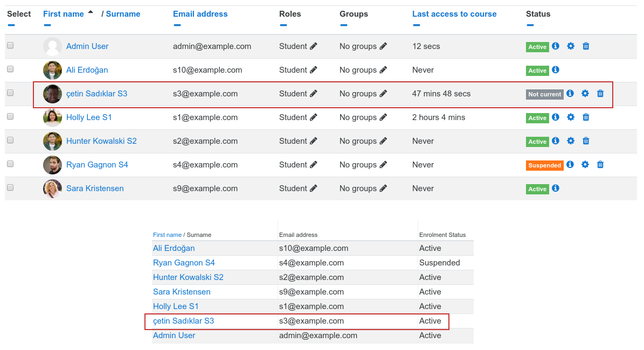Open enrolment info icon for Ryan Gagnon S4
The image size is (644, 350).
pyautogui.click(x=570, y=165)
